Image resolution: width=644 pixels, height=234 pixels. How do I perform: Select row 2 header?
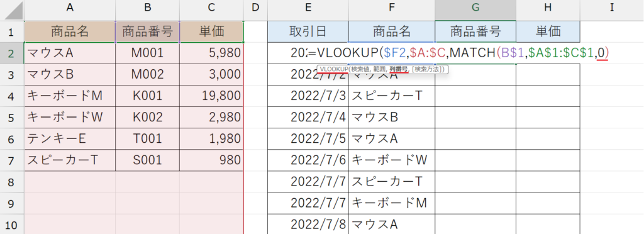(x=12, y=53)
